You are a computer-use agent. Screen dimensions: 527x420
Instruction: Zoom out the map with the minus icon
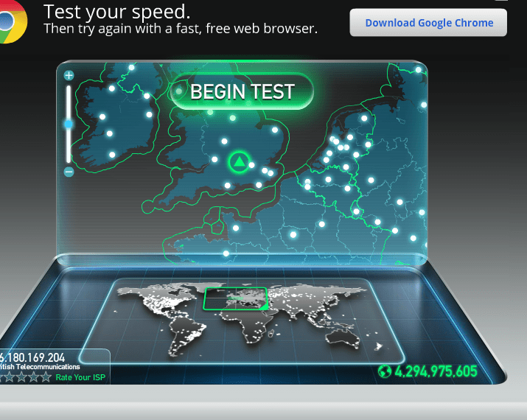69,172
